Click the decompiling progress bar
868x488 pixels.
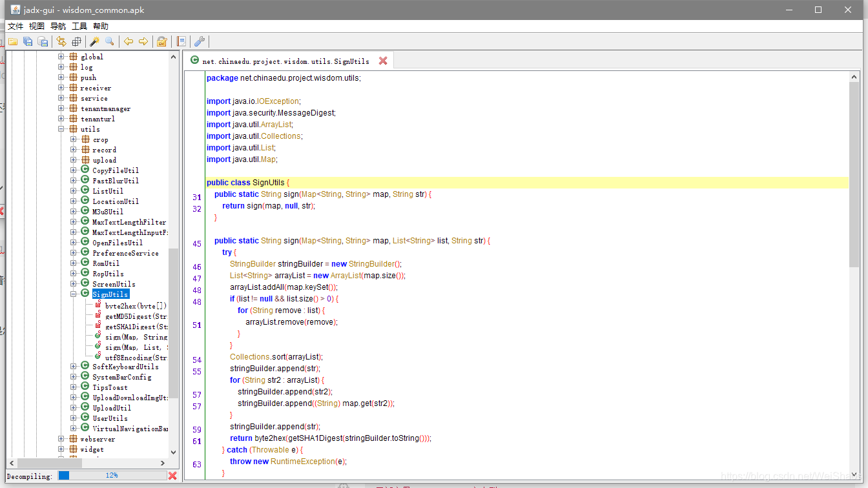click(112, 475)
